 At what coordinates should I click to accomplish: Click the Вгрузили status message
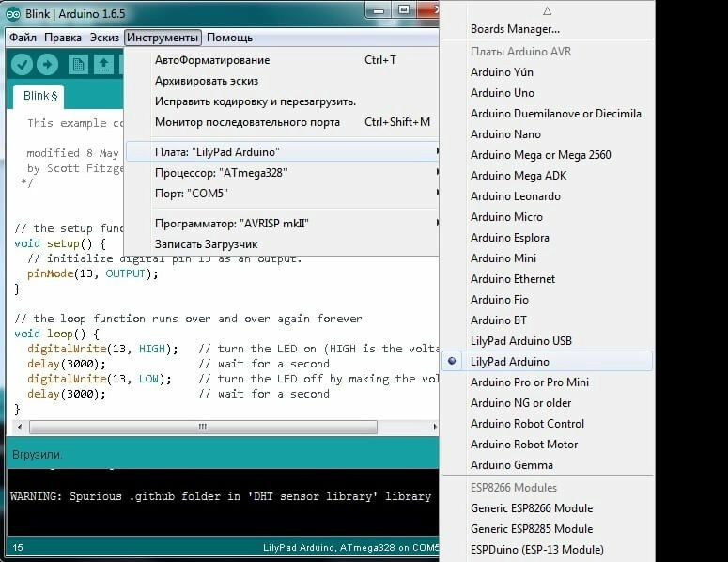pos(38,454)
